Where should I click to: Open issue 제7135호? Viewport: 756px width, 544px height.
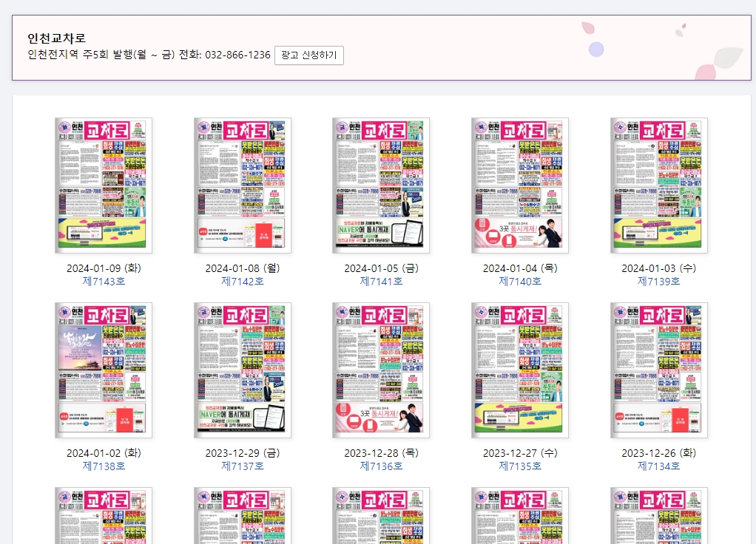click(519, 466)
